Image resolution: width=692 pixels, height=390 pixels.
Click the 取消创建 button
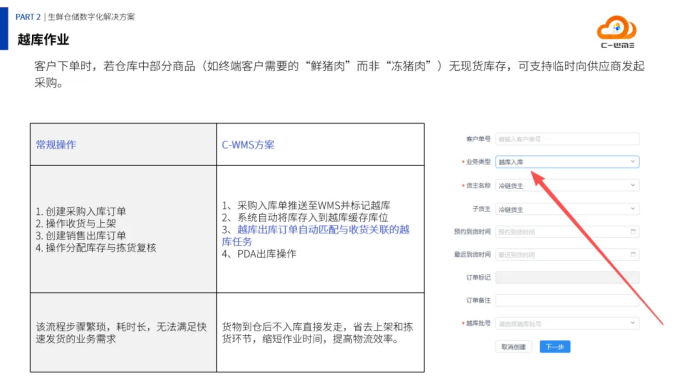[x=514, y=347]
